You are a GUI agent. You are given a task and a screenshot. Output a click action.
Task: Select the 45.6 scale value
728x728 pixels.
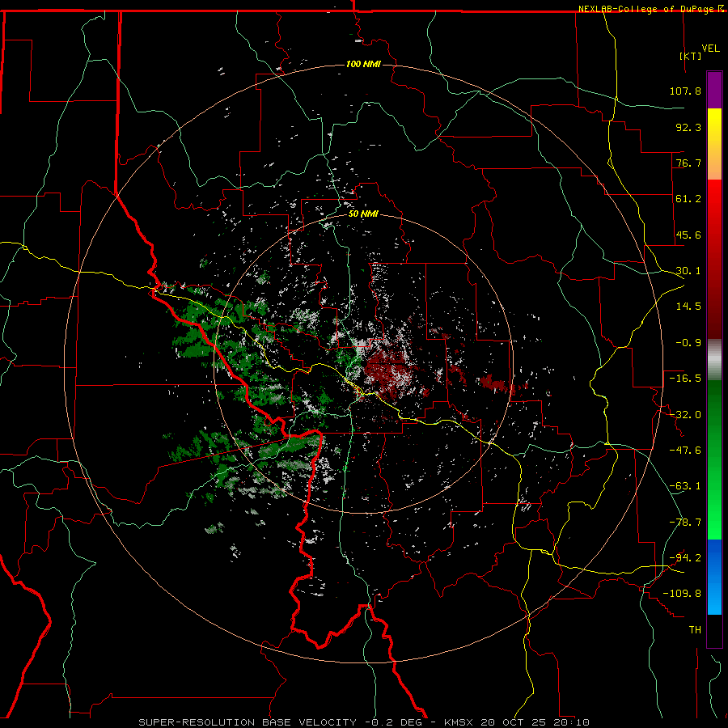688,235
